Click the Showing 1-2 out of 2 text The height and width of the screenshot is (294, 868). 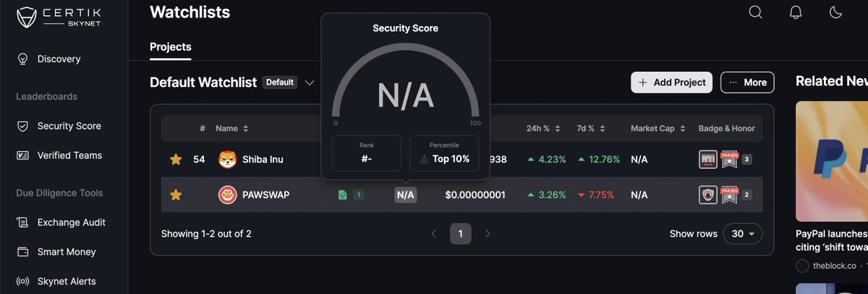pos(206,234)
